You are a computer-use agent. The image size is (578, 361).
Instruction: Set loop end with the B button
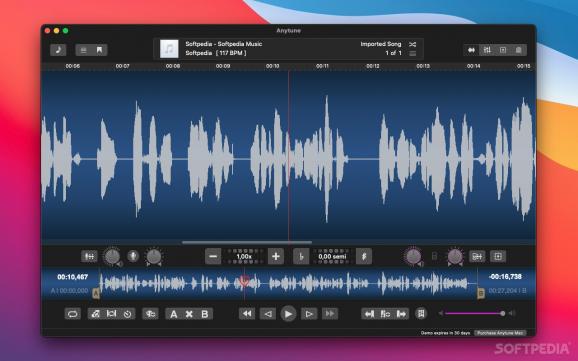(205, 314)
